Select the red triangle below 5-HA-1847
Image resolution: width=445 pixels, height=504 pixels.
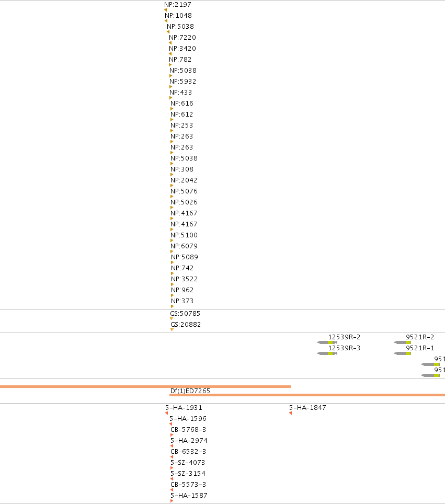tap(290, 413)
